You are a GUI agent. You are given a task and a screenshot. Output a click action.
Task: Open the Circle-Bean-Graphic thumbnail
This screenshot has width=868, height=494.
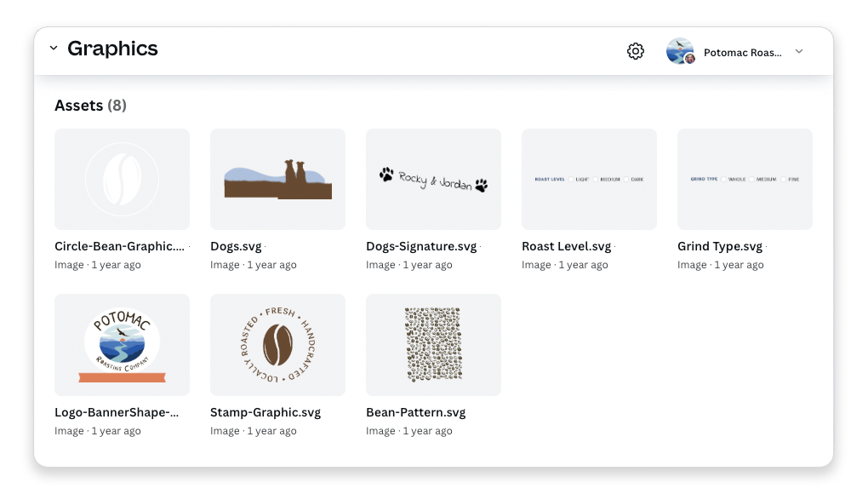[122, 180]
